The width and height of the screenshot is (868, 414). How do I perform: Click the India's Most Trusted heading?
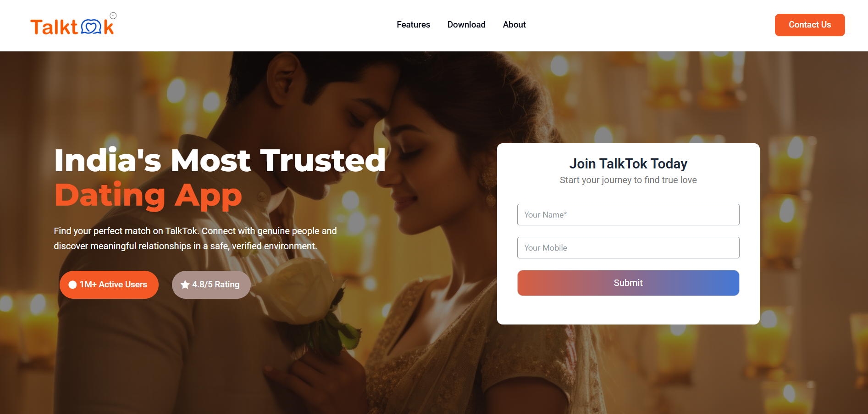[220, 160]
